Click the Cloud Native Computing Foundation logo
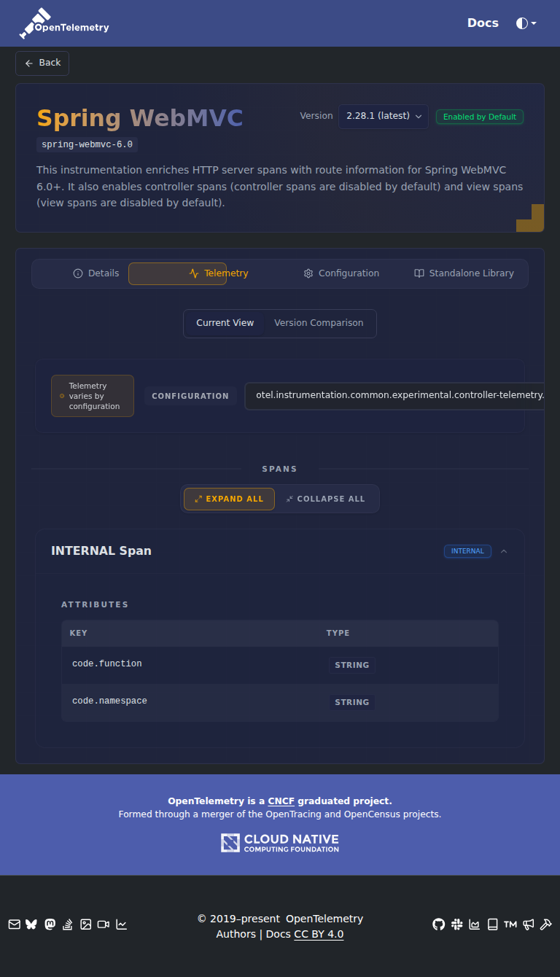This screenshot has width=560, height=977. pyautogui.click(x=280, y=843)
